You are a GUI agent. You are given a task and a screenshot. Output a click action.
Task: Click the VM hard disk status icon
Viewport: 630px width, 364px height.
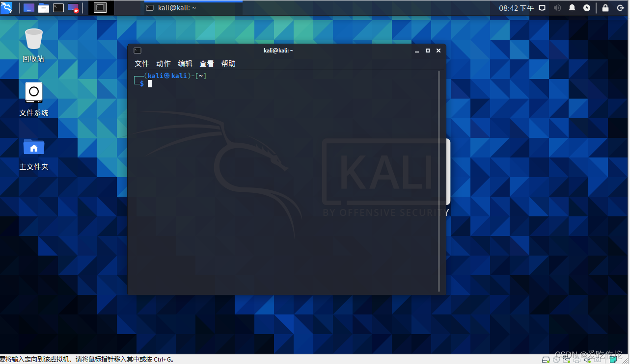[546, 360]
